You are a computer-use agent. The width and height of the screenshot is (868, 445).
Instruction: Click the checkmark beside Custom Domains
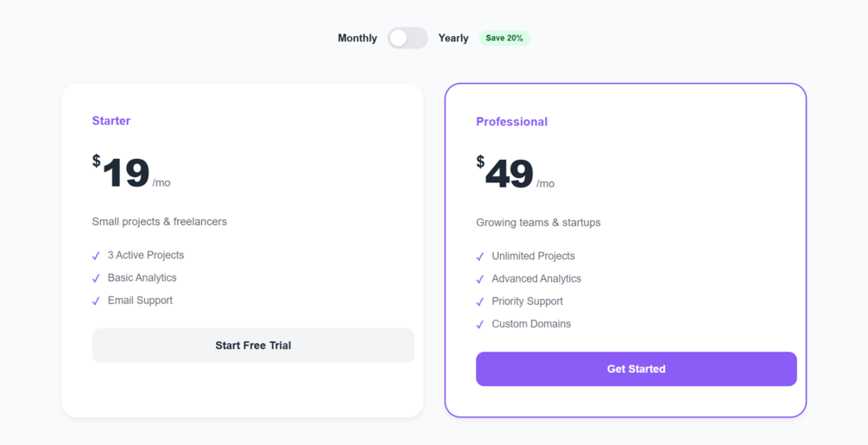(x=480, y=324)
